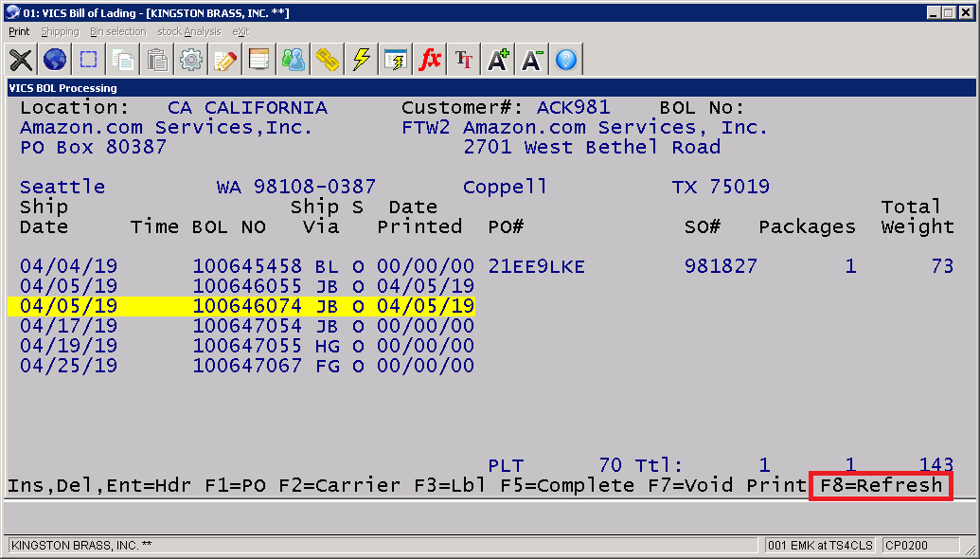Click status bar entry 001 EMK at TS4CLS
Viewport: 980px width, 559px height.
click(x=819, y=545)
